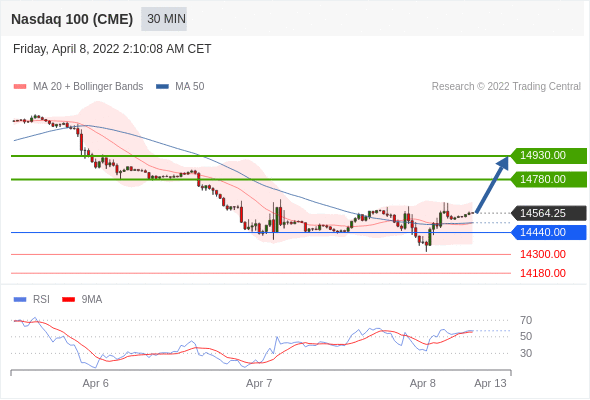
Task: Click the Apr 8 date axis marker
Action: coord(423,383)
